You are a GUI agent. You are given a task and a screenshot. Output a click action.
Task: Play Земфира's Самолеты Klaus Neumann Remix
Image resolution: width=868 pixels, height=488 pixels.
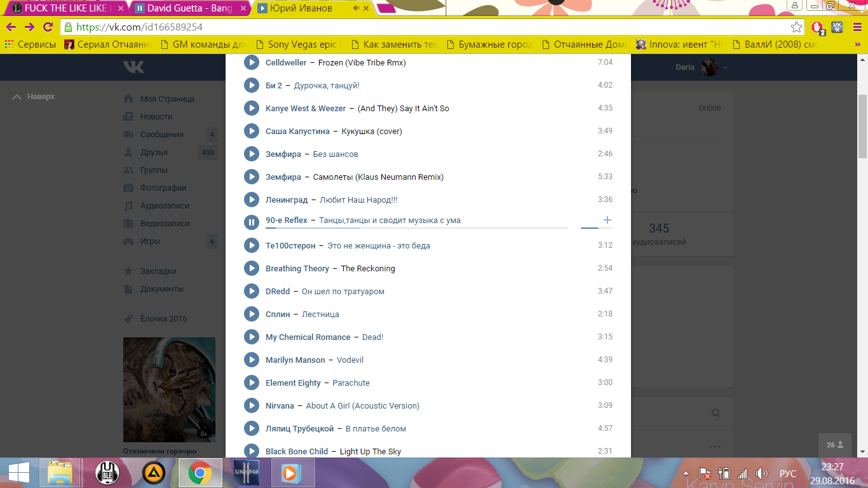252,177
